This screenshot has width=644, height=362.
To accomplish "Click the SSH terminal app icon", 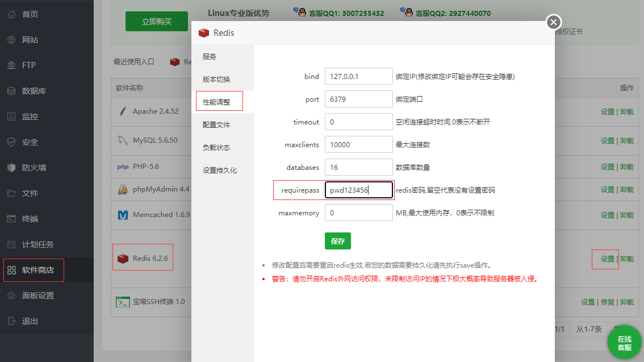I will (x=123, y=302).
